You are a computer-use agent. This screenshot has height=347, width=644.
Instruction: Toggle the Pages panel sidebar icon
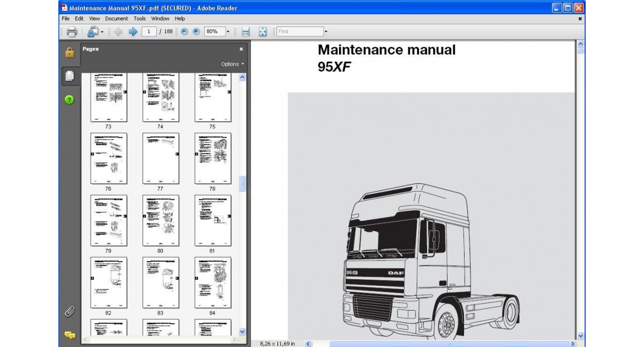(x=70, y=76)
